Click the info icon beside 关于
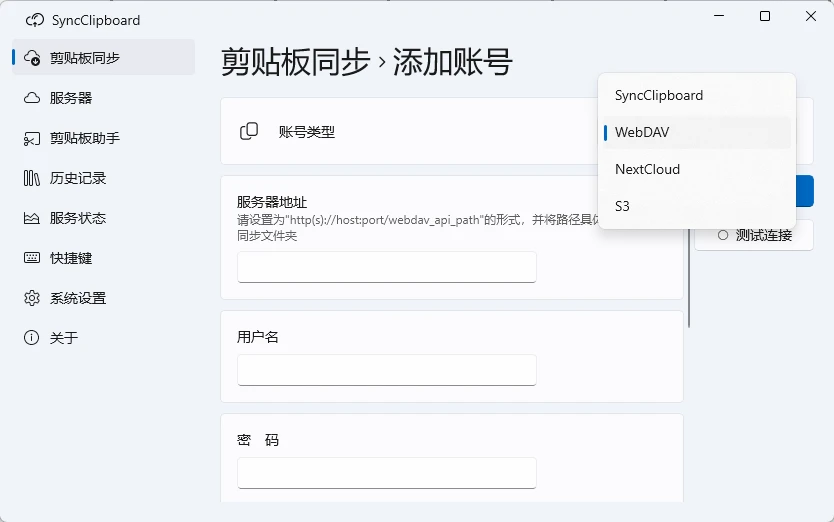This screenshot has width=834, height=522. [32, 338]
